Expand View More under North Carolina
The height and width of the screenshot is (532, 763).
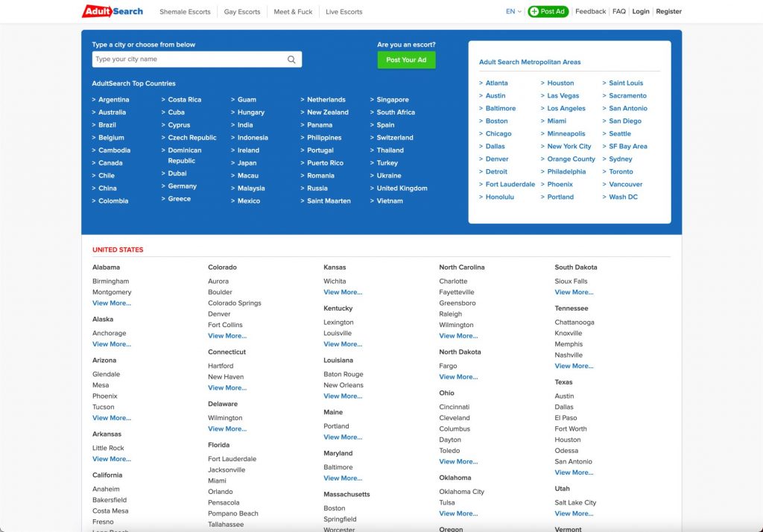coord(458,335)
